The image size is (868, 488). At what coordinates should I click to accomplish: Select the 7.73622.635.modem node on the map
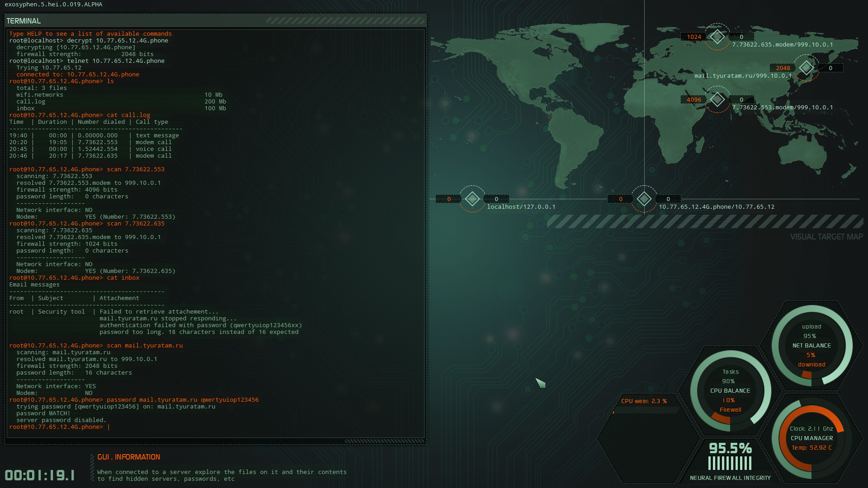[x=717, y=37]
